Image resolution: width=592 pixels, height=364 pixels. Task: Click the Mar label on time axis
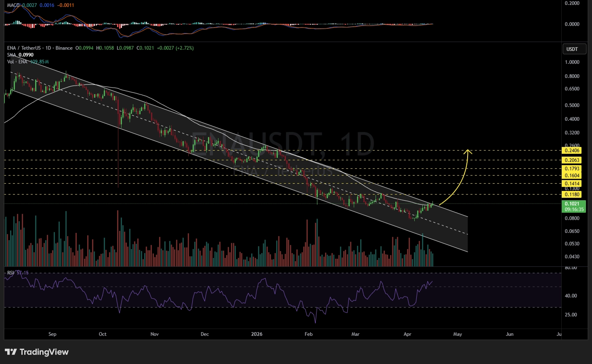coord(355,334)
